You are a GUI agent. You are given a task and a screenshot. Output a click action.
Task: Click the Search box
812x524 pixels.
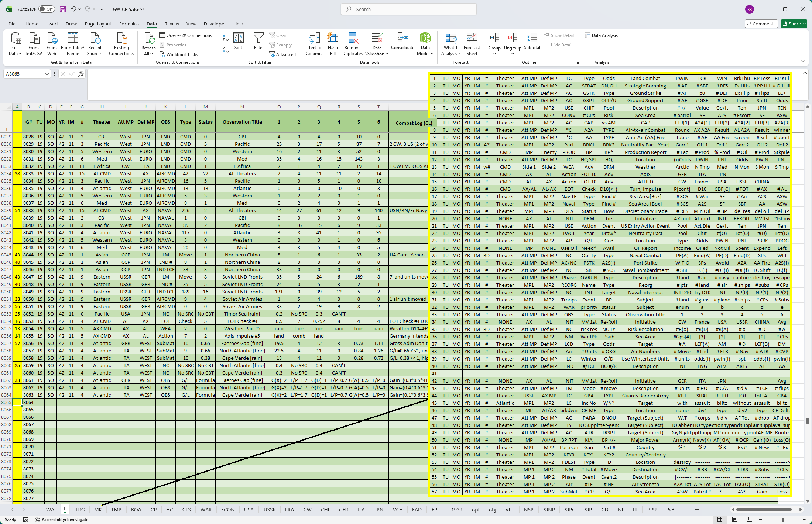pos(408,9)
